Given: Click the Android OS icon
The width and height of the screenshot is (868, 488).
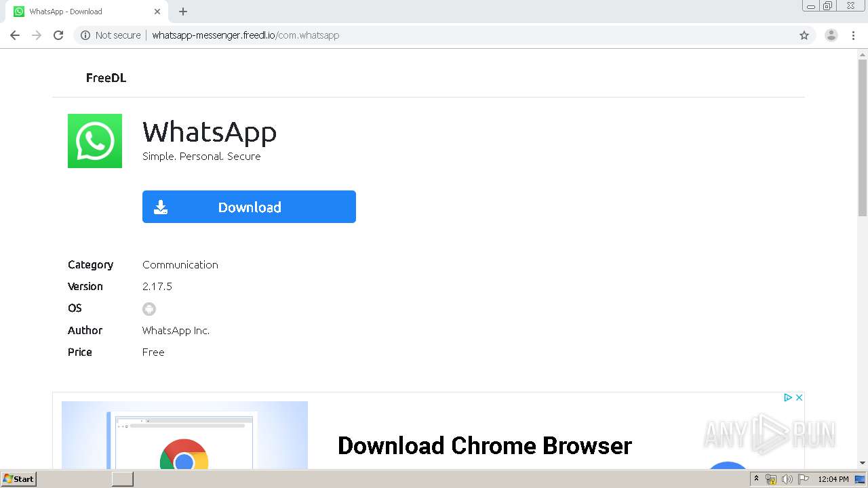Looking at the screenshot, I should 149,309.
